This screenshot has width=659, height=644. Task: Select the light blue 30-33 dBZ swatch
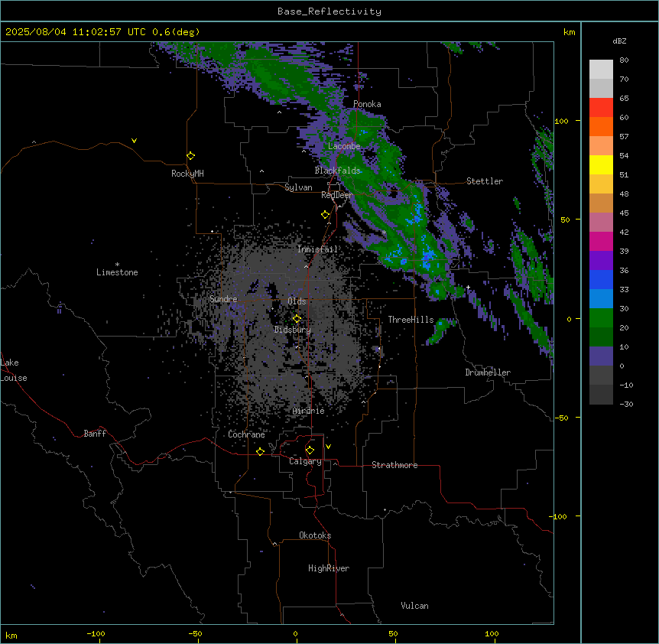[601, 299]
